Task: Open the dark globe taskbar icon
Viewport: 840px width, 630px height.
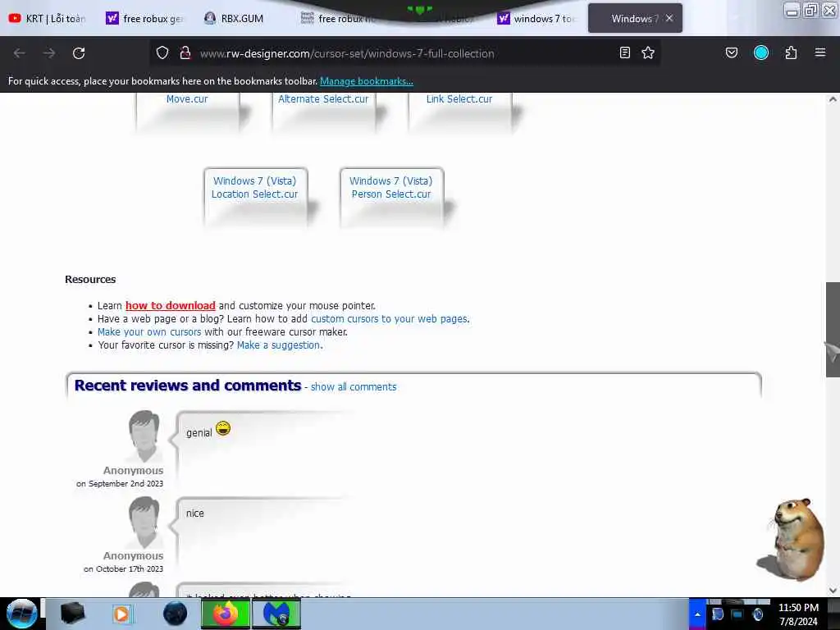Action: (176, 614)
